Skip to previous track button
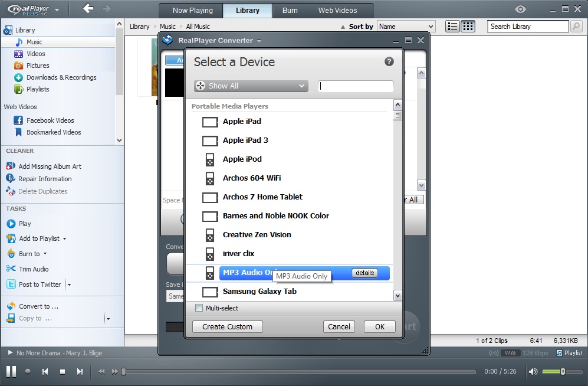 click(x=45, y=372)
